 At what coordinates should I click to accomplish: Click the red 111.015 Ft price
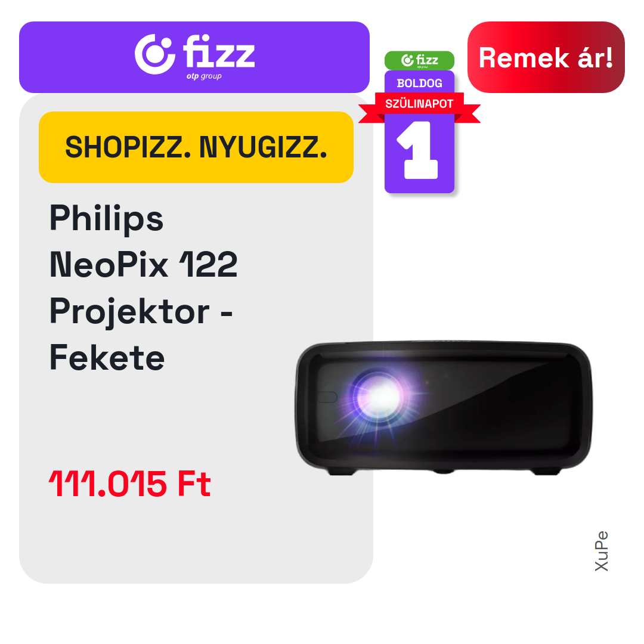[130, 484]
